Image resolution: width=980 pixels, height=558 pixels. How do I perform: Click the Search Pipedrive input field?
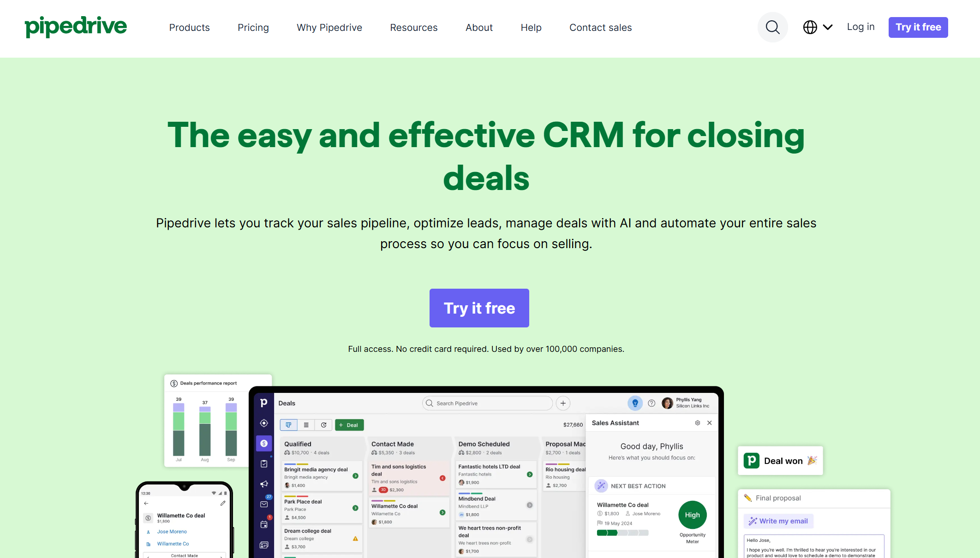486,403
